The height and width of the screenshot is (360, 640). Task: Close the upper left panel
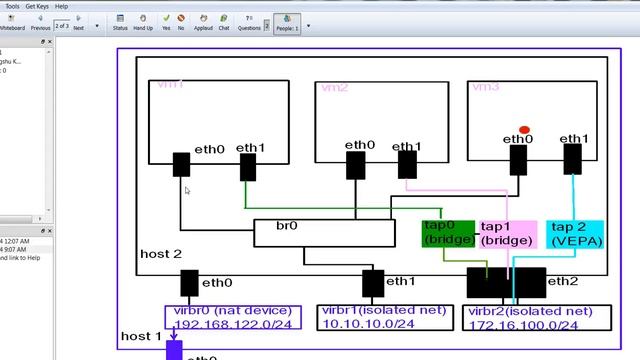(x=50, y=42)
